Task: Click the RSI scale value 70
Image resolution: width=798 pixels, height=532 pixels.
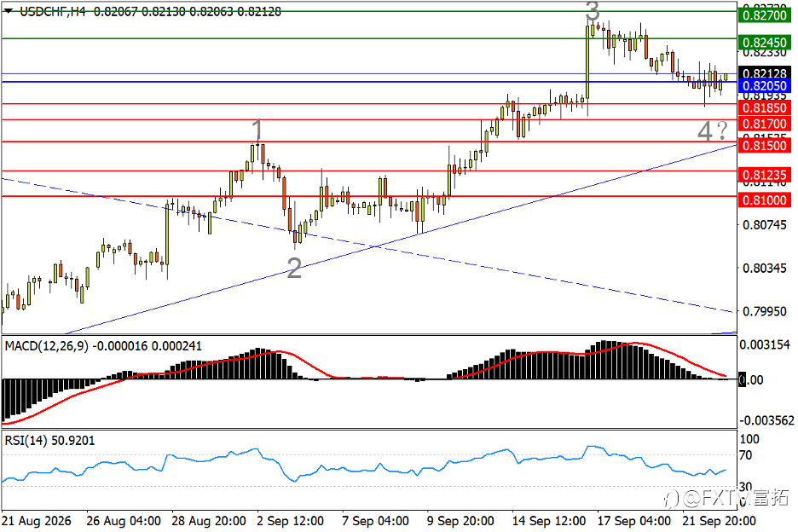Action: click(746, 455)
